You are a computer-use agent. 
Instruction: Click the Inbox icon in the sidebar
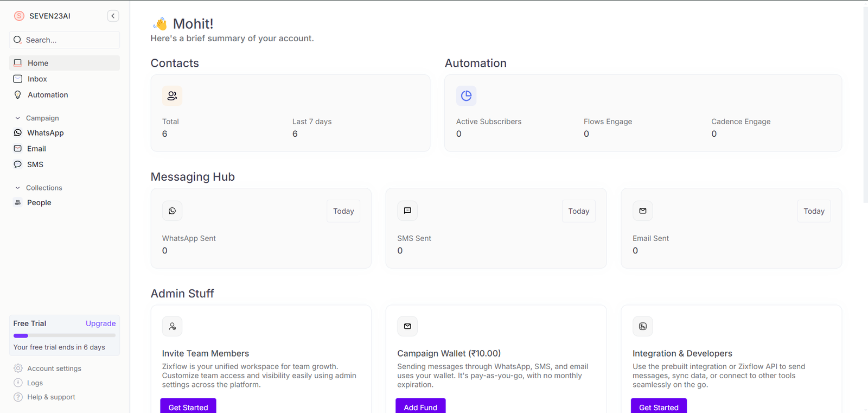tap(18, 79)
